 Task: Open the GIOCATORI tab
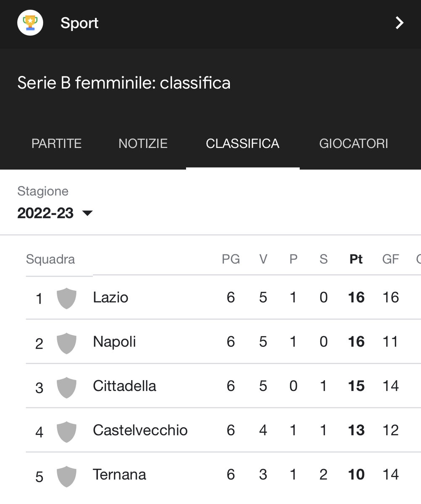coord(354,144)
